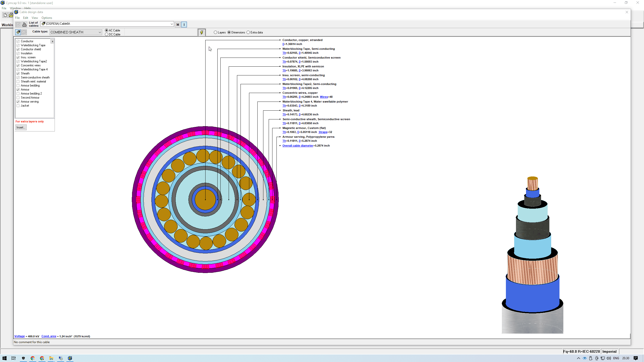Open the Overall cable diameter link
Image resolution: width=644 pixels, height=362 pixels.
pyautogui.click(x=298, y=146)
